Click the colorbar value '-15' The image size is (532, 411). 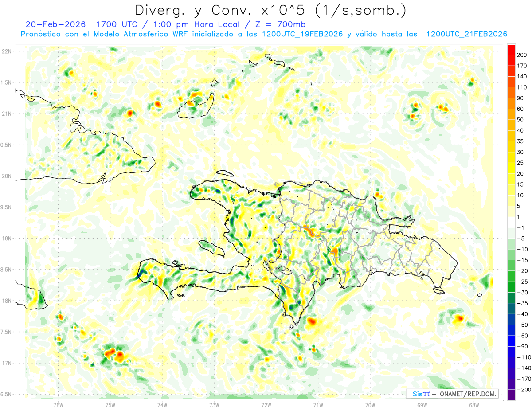tap(523, 260)
